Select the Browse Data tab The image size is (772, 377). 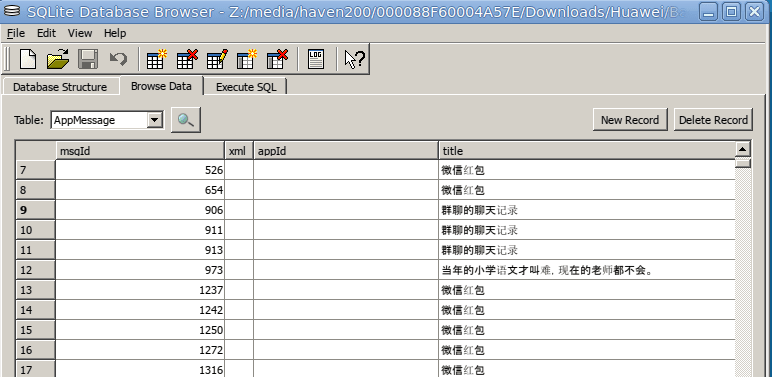[161, 86]
